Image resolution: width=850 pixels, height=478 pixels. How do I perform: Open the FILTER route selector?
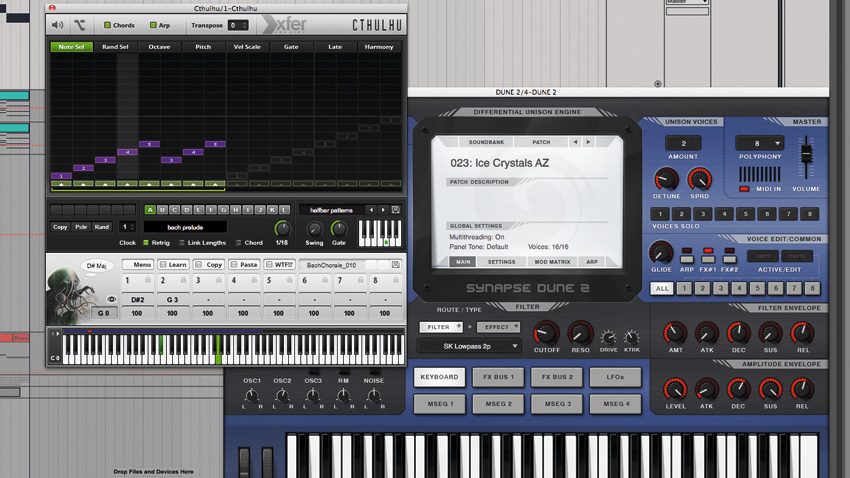[x=440, y=327]
